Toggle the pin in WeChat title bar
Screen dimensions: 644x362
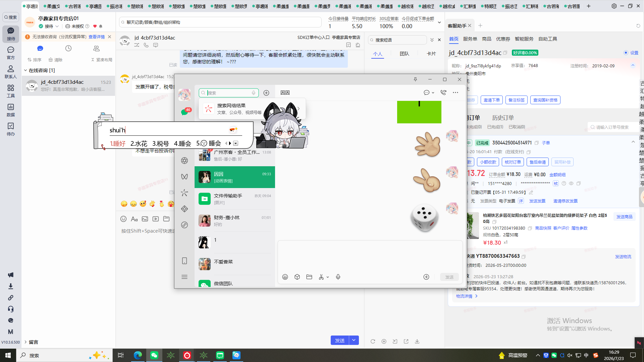point(415,79)
